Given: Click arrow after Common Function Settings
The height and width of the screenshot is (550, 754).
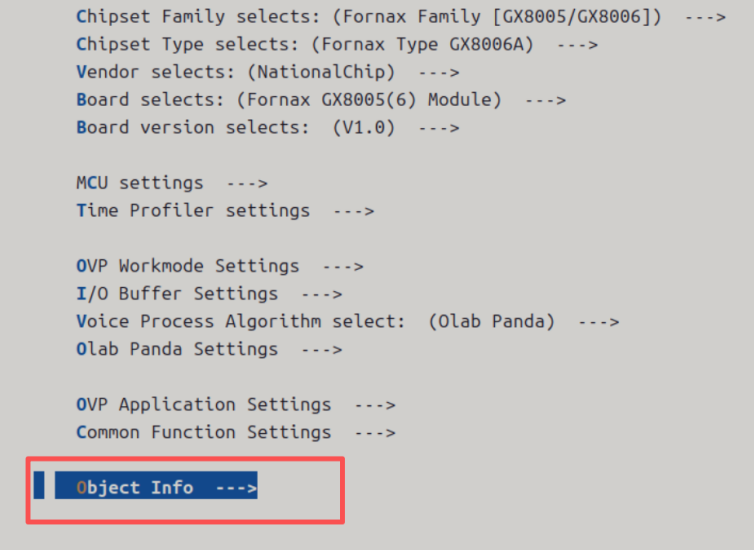Looking at the screenshot, I should [375, 433].
